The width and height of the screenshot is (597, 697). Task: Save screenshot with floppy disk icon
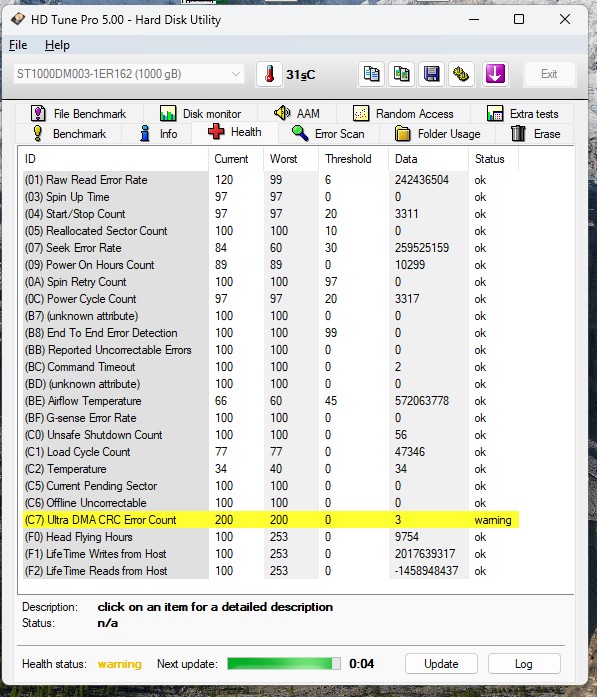(432, 74)
